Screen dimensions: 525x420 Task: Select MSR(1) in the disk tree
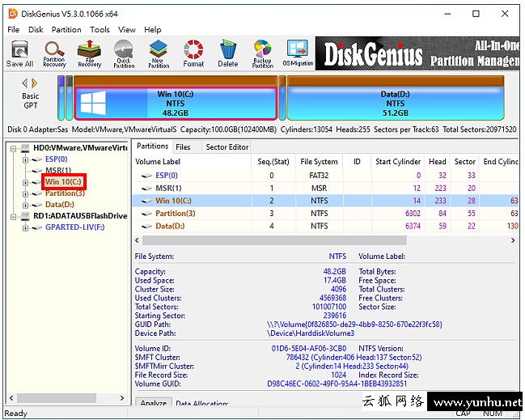click(x=58, y=170)
